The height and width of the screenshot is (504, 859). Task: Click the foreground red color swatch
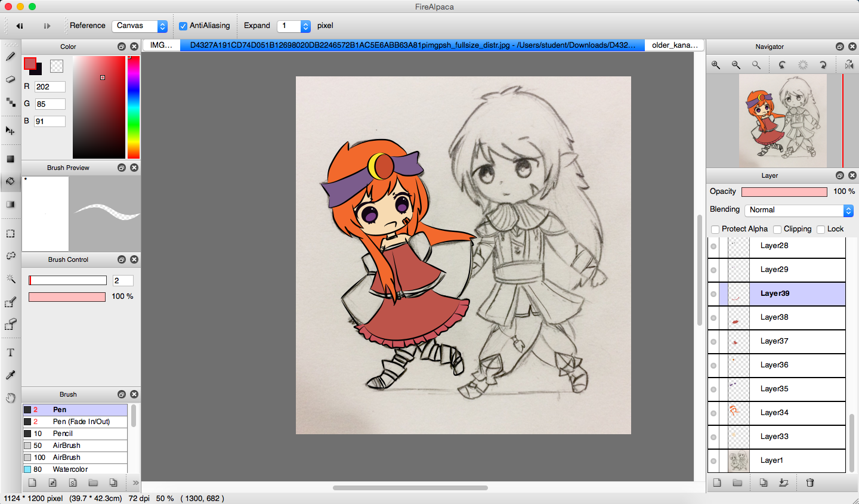point(30,63)
